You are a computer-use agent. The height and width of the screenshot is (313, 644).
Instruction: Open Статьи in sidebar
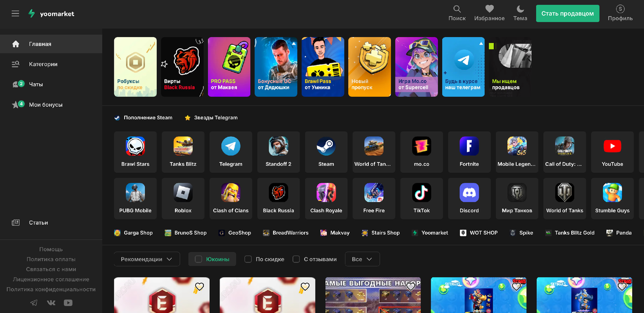(x=51, y=222)
